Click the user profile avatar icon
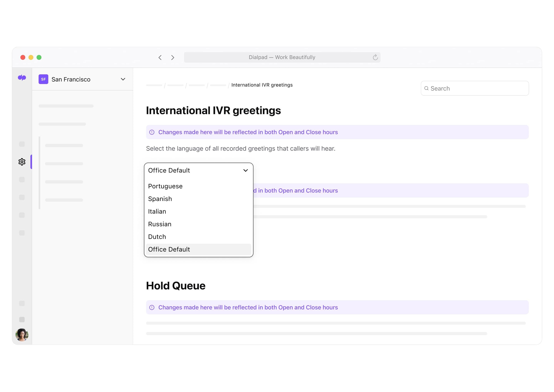This screenshot has height=392, width=554. (x=22, y=334)
